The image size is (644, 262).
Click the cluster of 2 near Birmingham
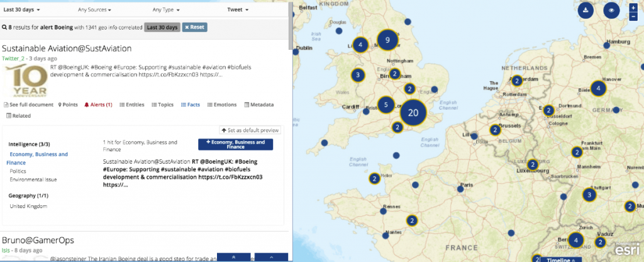394,74
